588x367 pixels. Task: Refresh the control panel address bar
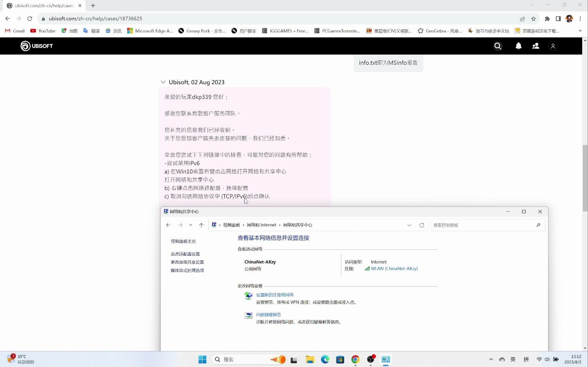(x=422, y=225)
